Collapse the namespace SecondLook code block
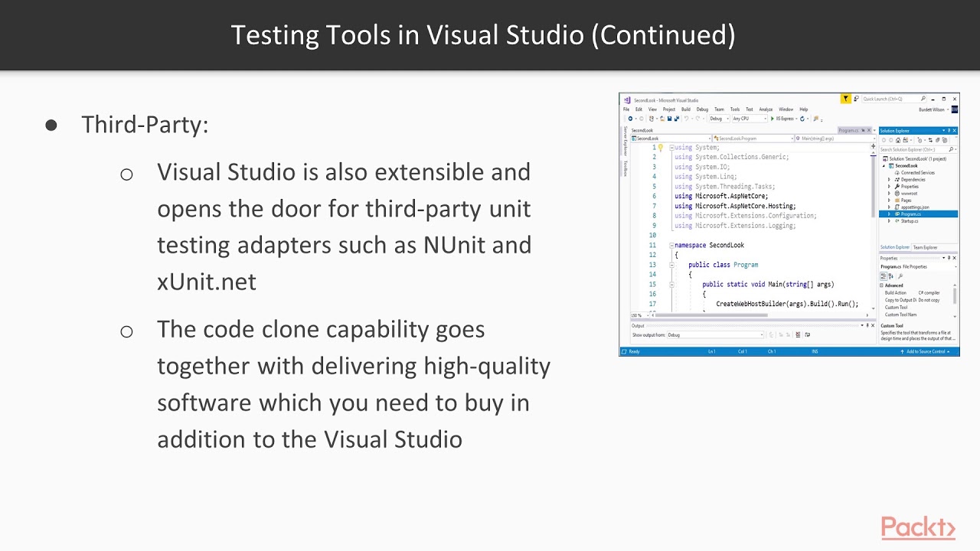Screen dimensions: 980x551 (x=671, y=246)
